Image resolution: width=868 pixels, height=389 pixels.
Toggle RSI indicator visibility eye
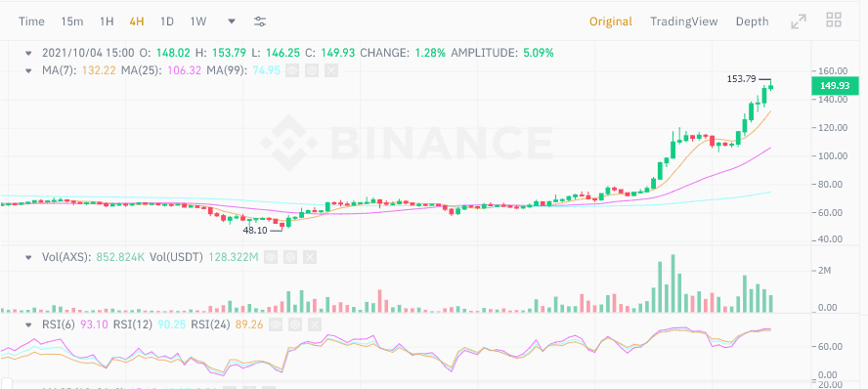[276, 324]
